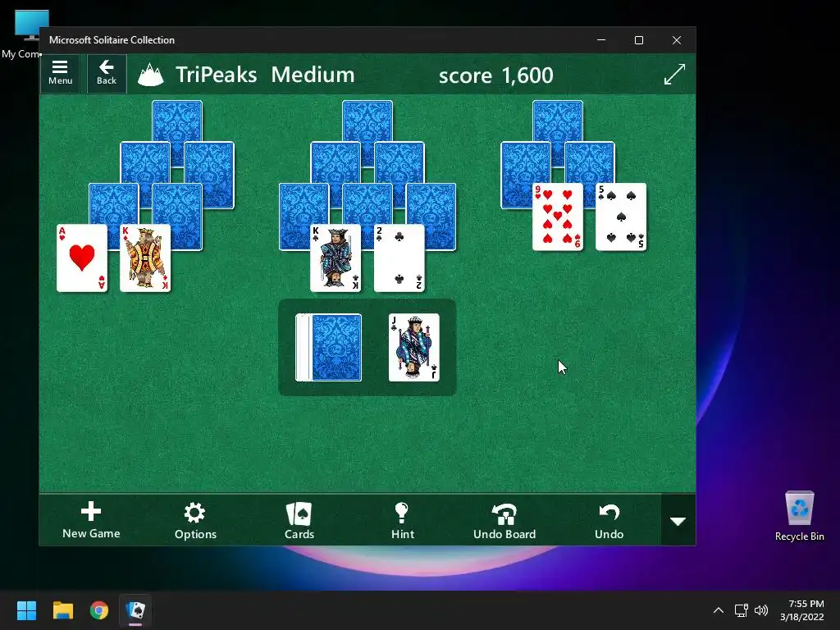This screenshot has height=630, width=840.
Task: Click the Solitaire Collection taskbar icon
Action: [x=135, y=610]
